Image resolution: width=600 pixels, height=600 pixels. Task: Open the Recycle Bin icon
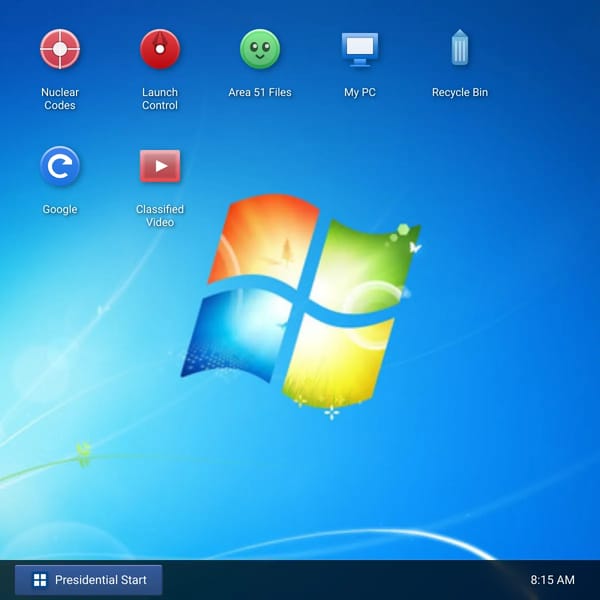[x=460, y=48]
